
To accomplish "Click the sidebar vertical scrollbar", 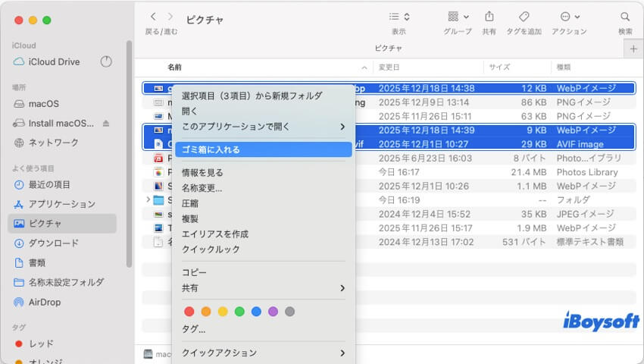I will [129, 154].
